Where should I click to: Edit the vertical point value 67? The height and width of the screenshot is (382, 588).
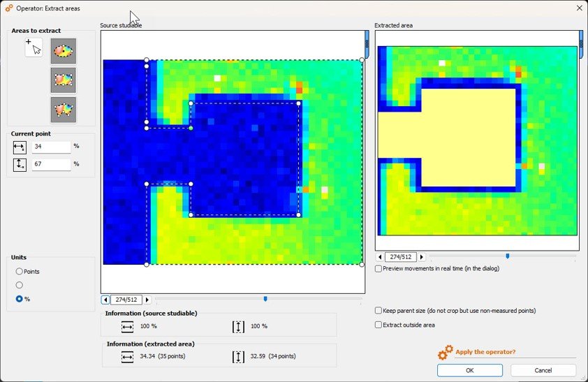click(52, 164)
